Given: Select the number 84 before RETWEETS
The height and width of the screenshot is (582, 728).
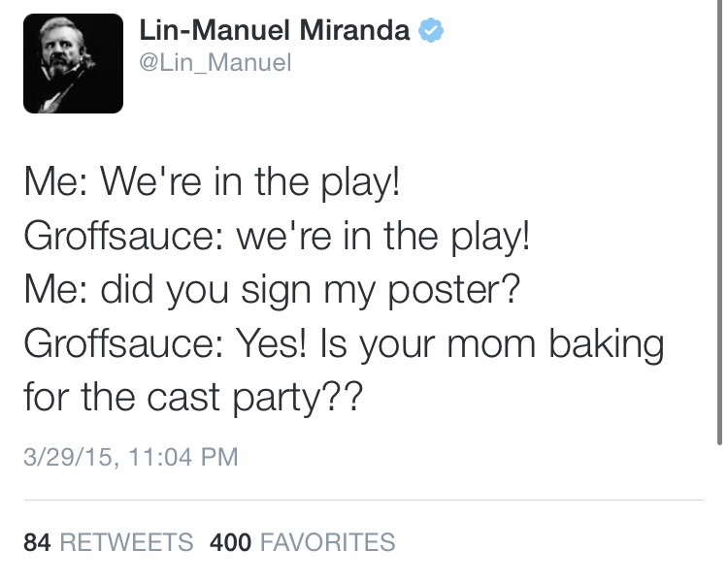Looking at the screenshot, I should point(37,542).
